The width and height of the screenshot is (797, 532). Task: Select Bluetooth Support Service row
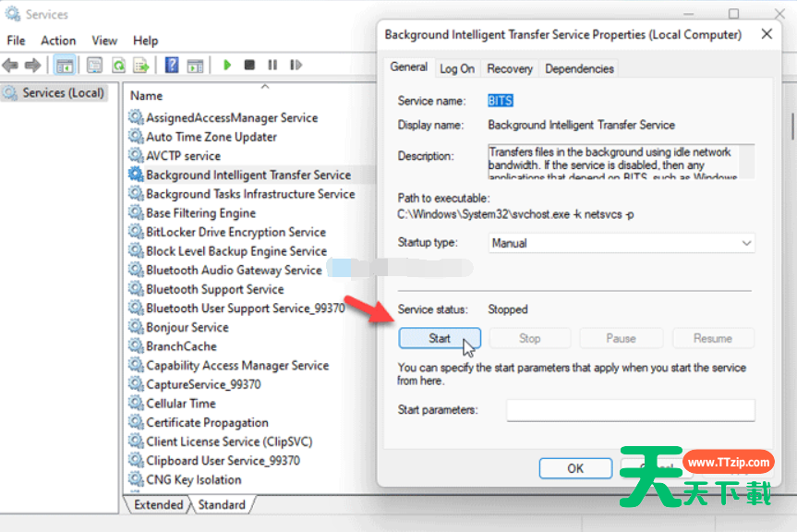(251, 289)
